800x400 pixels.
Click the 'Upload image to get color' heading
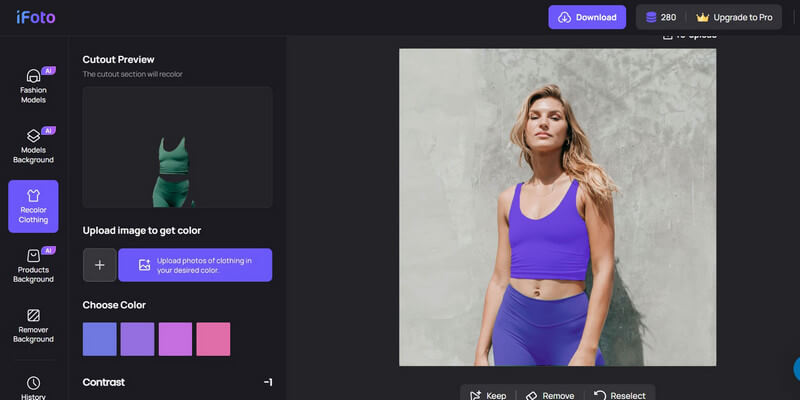point(142,231)
